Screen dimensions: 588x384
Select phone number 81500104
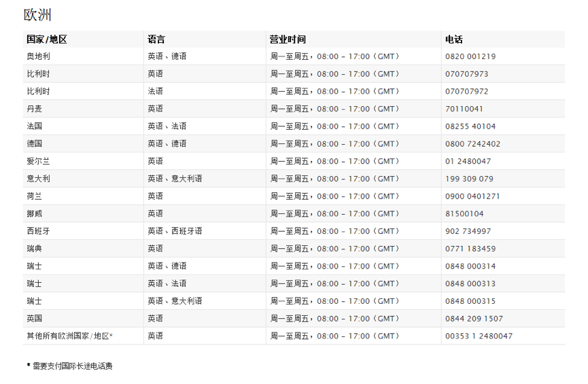point(464,214)
